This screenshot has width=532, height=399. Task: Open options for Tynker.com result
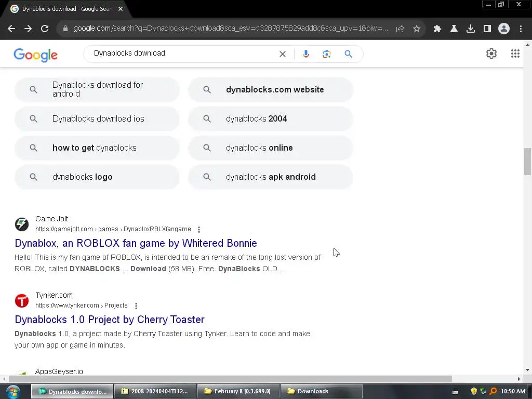[136, 306]
